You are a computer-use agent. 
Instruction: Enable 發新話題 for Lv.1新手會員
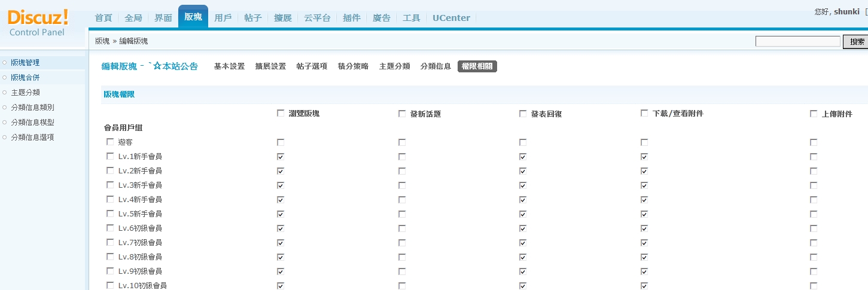coord(402,157)
